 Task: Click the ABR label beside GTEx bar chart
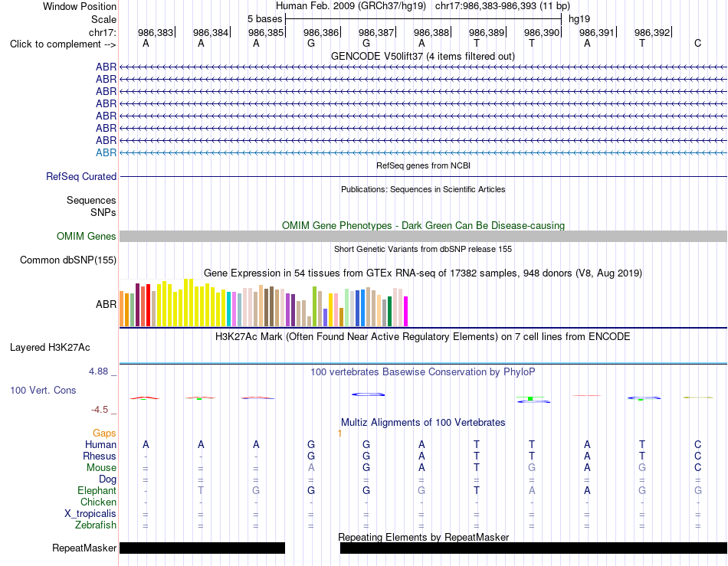[x=106, y=304]
